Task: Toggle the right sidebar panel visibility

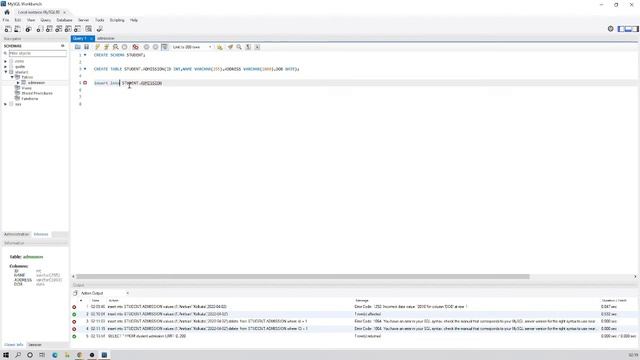Action: click(x=635, y=29)
